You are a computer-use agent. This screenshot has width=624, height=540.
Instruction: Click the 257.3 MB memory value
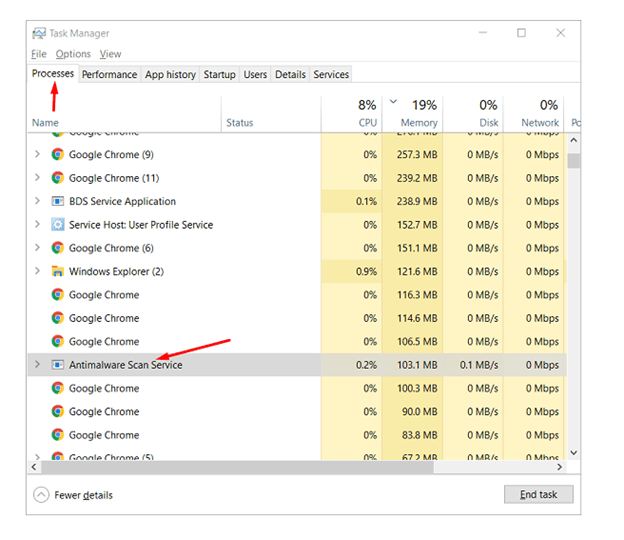(417, 154)
